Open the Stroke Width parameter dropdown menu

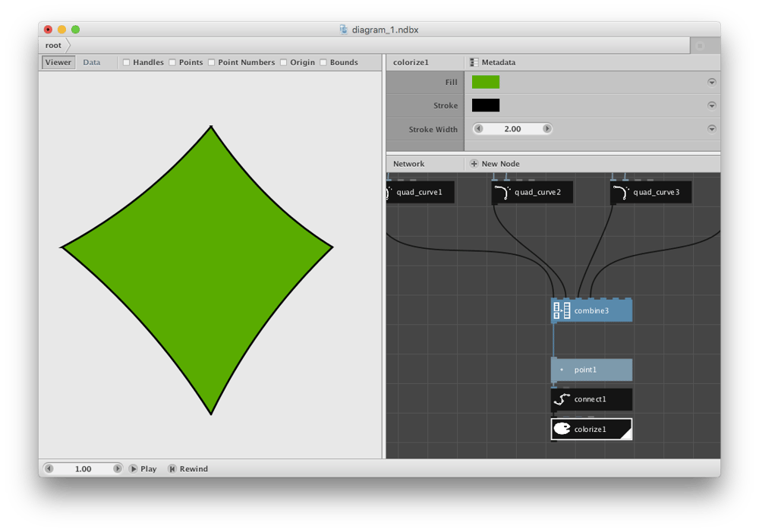(712, 129)
